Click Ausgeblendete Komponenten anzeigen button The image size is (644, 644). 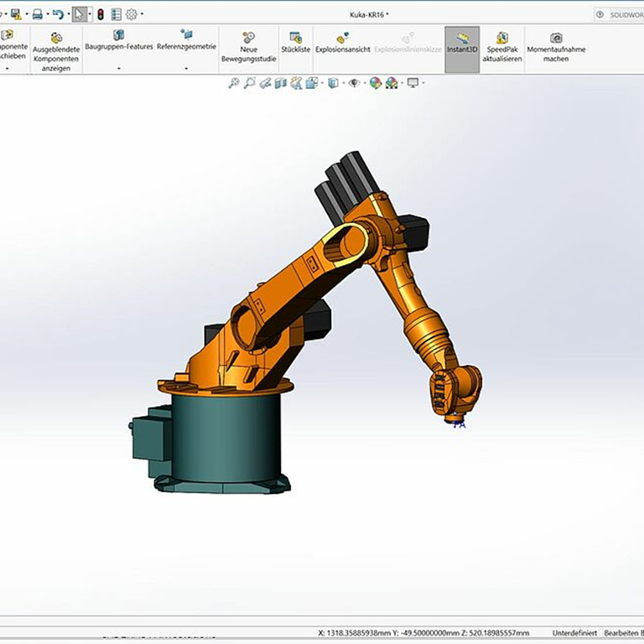click(56, 51)
